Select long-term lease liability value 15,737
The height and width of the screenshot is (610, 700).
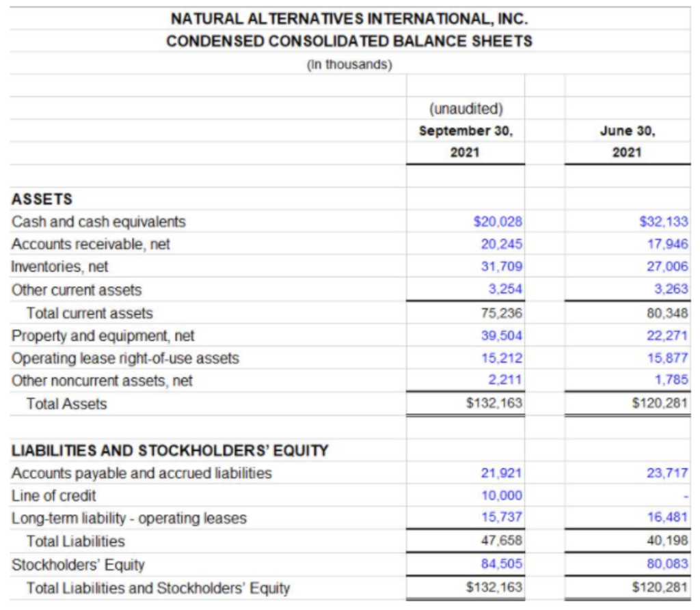(501, 517)
